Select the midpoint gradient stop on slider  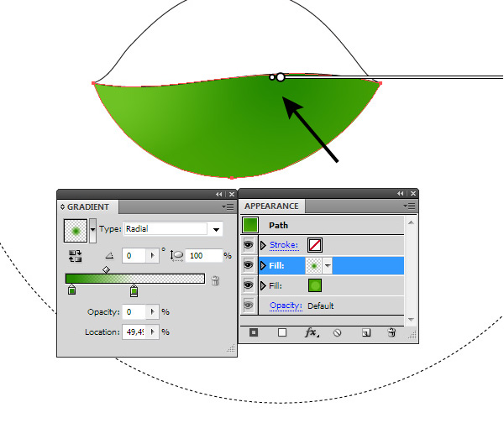(106, 269)
